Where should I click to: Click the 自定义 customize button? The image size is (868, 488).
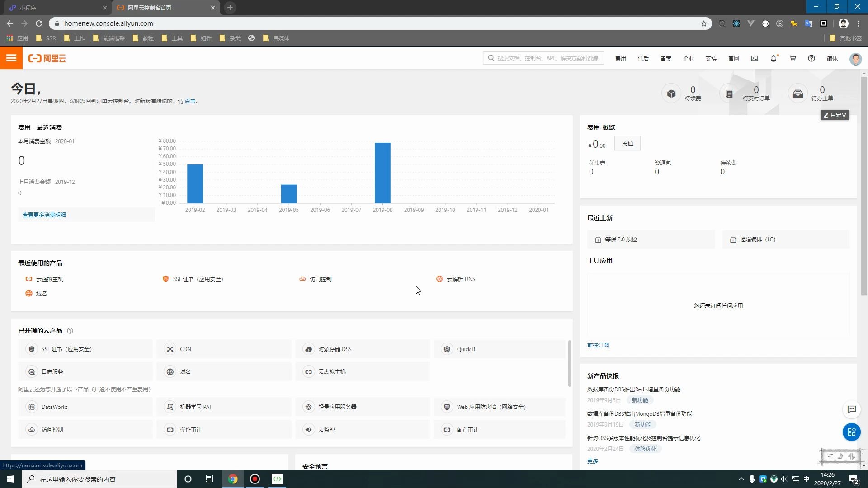point(835,115)
